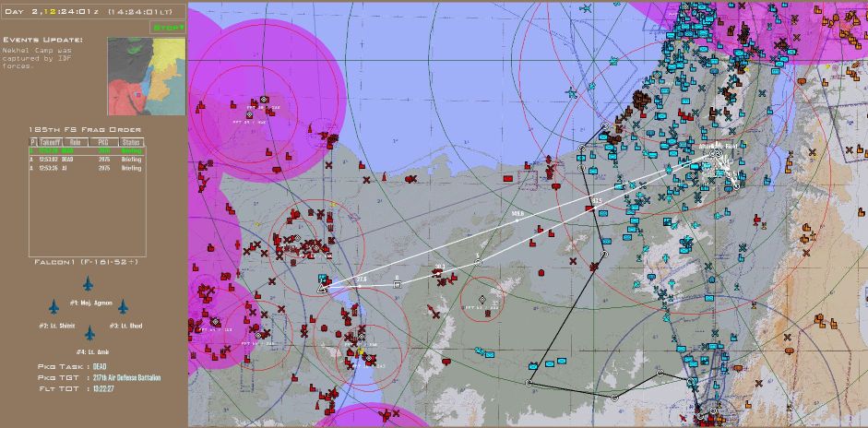Click the route waypoint labeled 52.5
Screen dimensions: 868x428
[595, 208]
